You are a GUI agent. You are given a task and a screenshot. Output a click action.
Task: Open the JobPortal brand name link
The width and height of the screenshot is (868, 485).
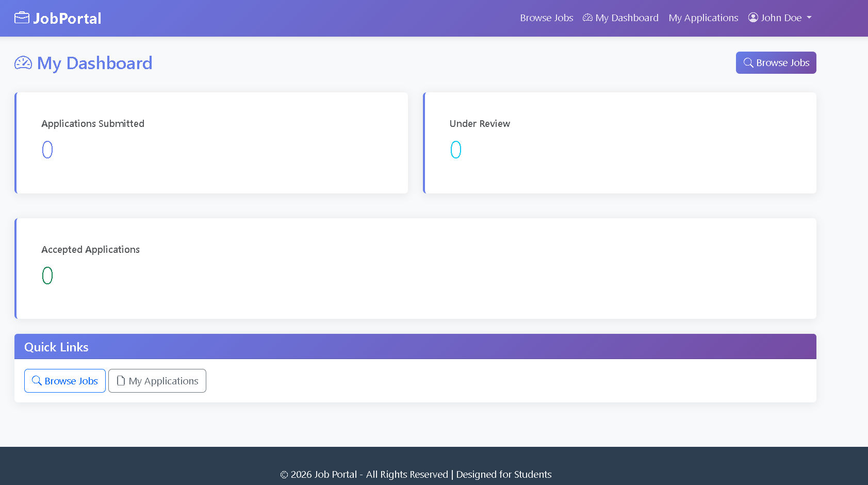[x=67, y=19]
